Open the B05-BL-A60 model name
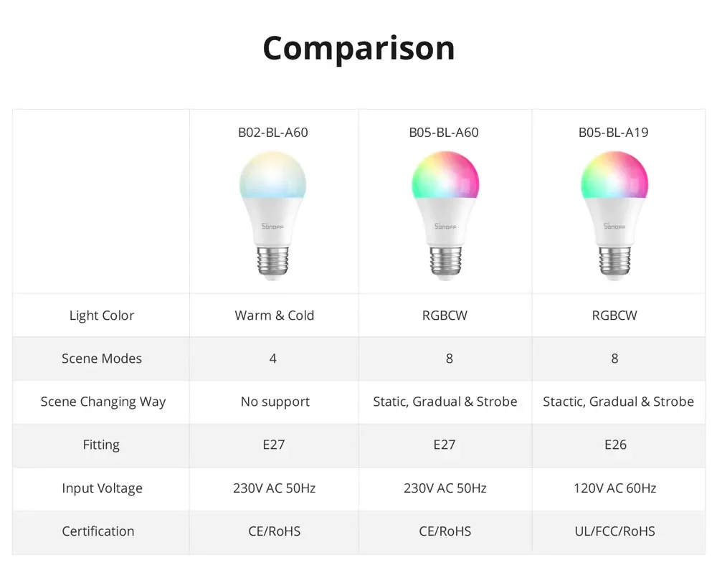Screen dimensions: 717x588 [444, 133]
